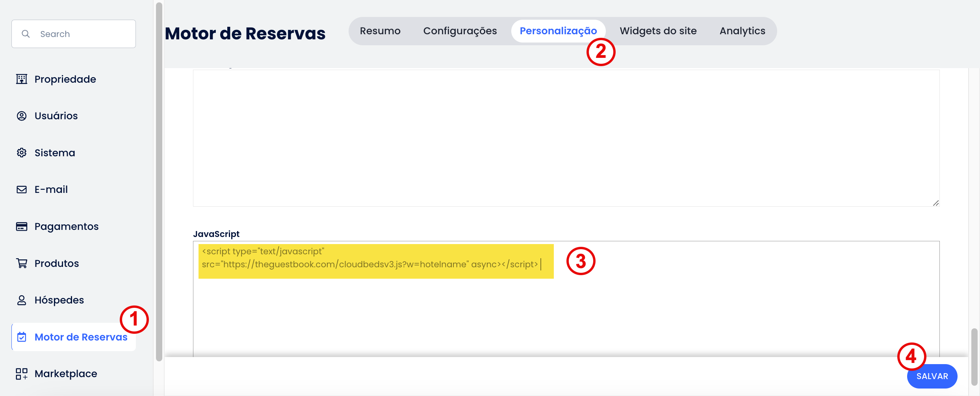Select Motor de Reservas in sidebar
The image size is (980, 396).
(x=74, y=337)
